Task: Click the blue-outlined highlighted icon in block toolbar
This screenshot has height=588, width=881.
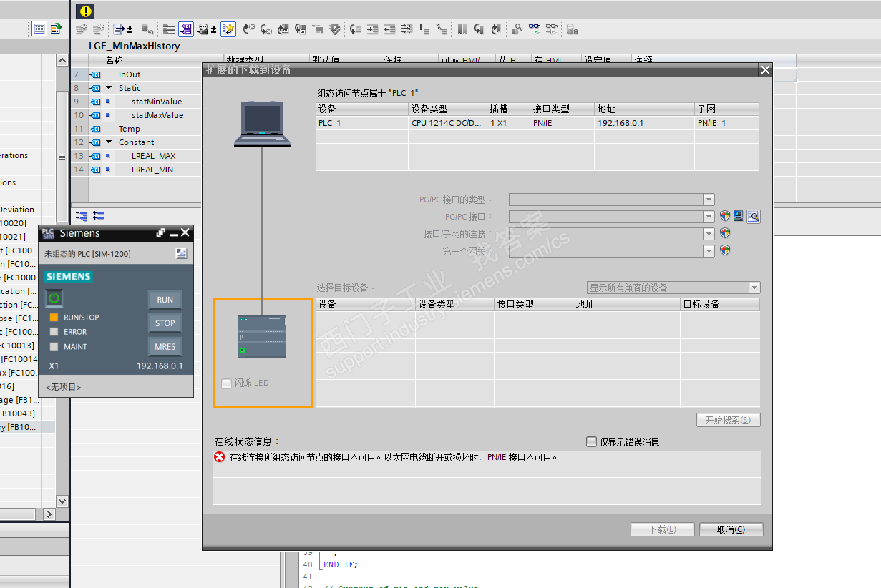Action: coord(185,29)
